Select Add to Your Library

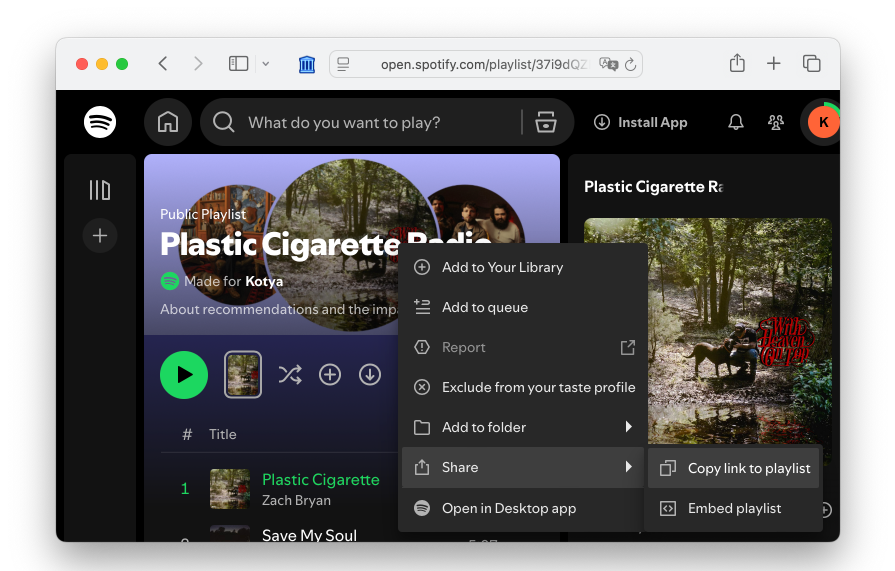coord(523,267)
